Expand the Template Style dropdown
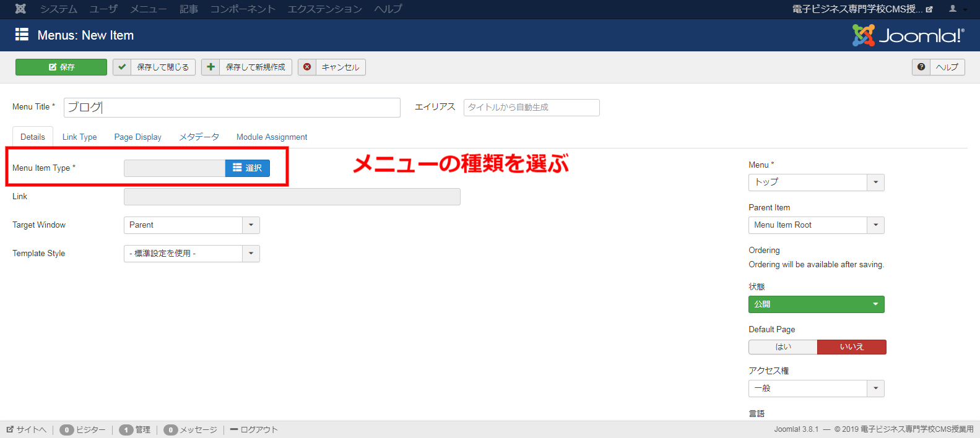This screenshot has width=980, height=438. click(191, 254)
